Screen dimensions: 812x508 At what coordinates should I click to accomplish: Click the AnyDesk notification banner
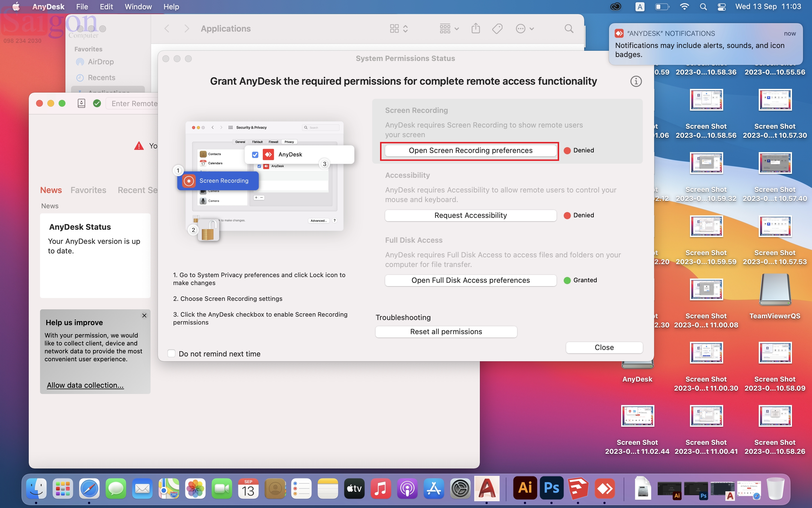point(705,44)
